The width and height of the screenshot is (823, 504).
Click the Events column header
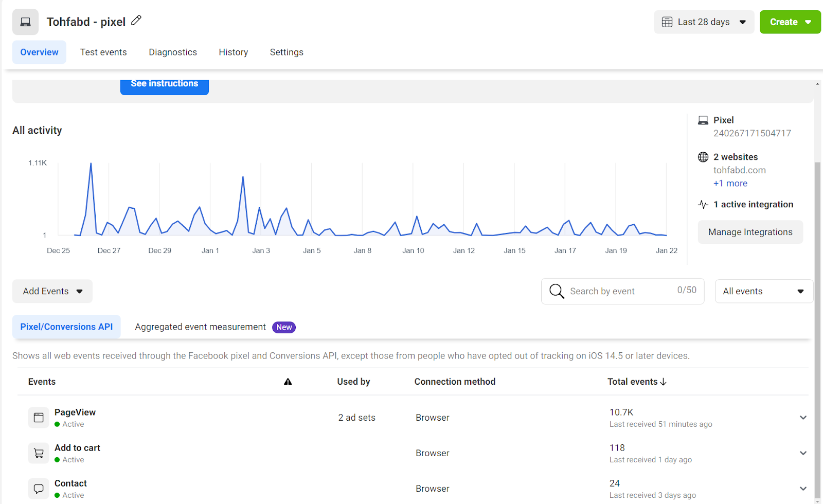coord(42,382)
